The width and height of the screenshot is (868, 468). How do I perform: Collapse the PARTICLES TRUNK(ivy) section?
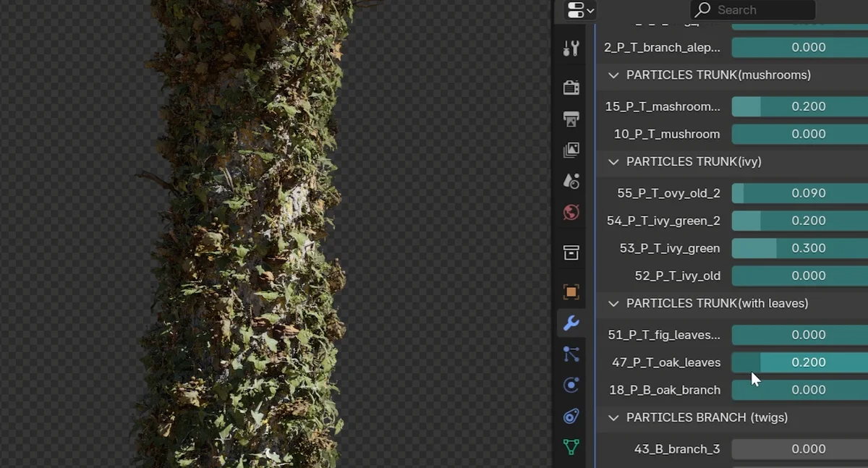tap(614, 162)
